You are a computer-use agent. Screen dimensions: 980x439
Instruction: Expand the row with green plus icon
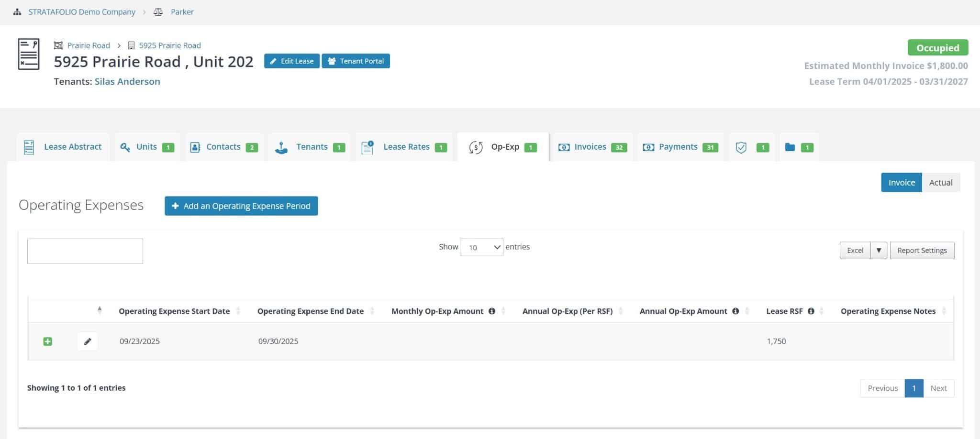[47, 341]
